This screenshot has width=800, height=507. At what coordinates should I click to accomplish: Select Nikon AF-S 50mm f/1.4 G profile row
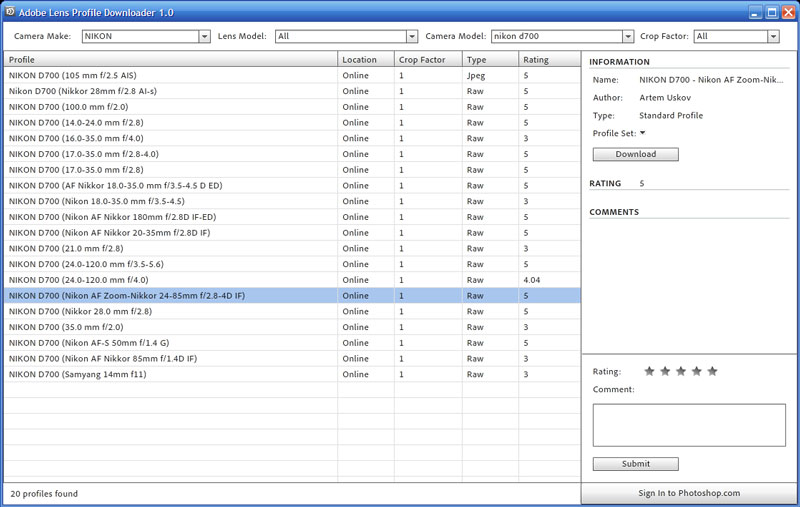coord(292,343)
